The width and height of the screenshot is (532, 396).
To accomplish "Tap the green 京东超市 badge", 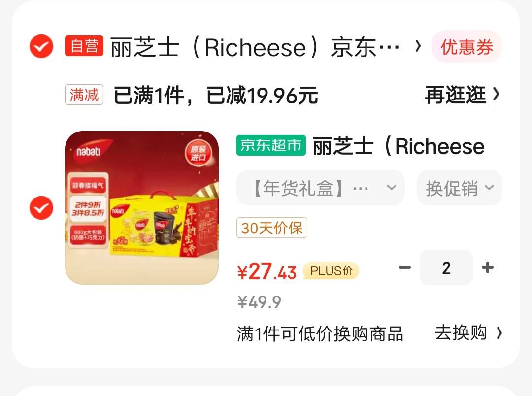I will point(271,146).
